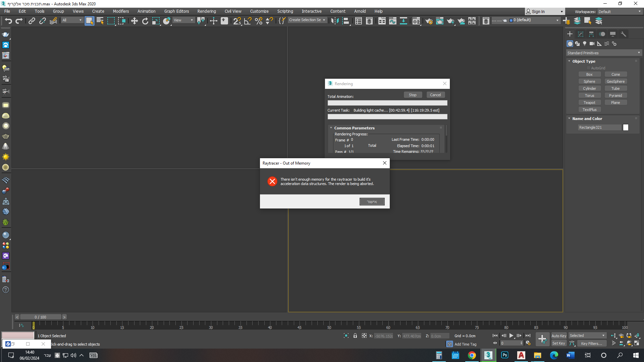
Task: Confirm the Out of Memory dialog
Action: (372, 201)
